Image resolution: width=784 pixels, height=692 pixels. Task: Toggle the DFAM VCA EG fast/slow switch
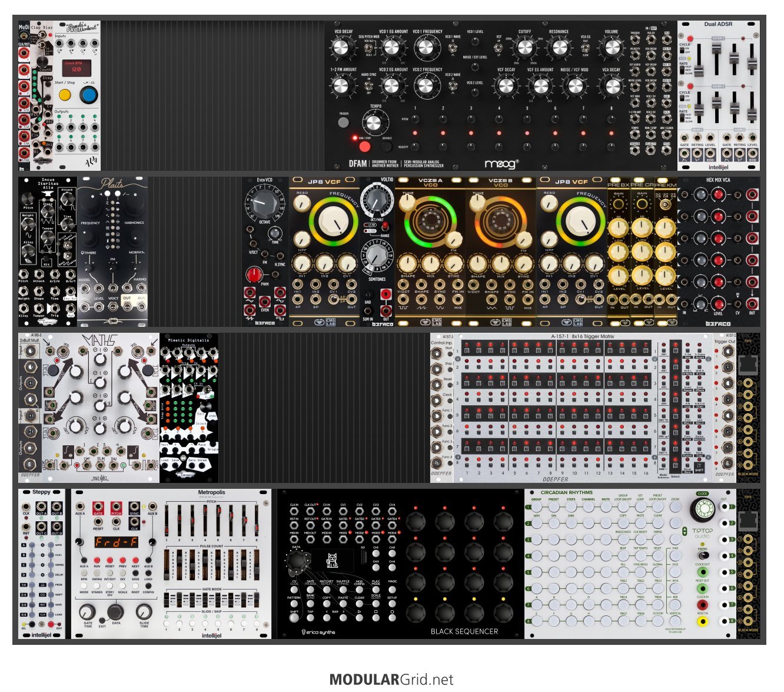click(x=585, y=48)
